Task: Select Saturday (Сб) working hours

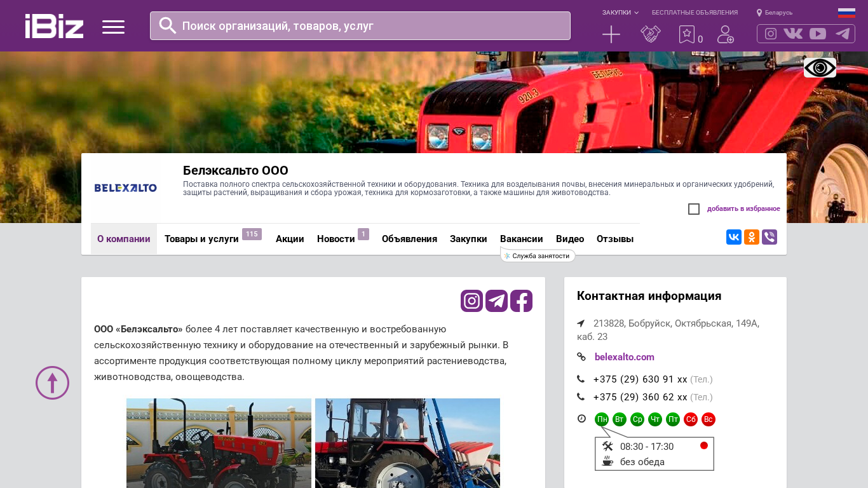Action: click(x=691, y=419)
